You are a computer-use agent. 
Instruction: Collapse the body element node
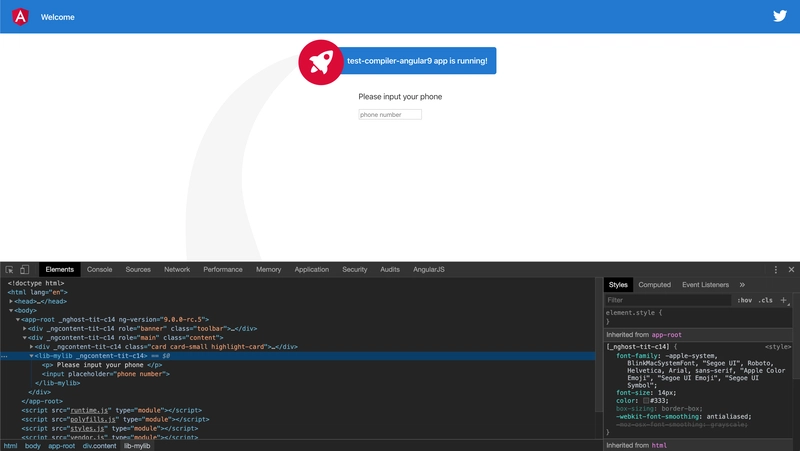[x=11, y=310]
